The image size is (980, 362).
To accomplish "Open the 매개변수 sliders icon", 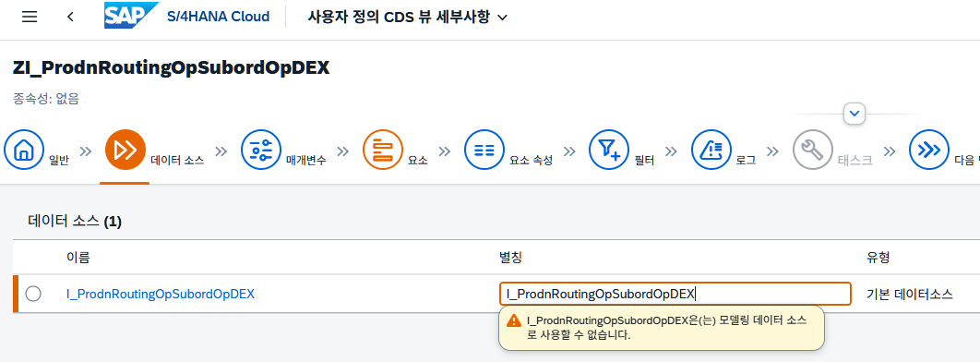I will 260,150.
